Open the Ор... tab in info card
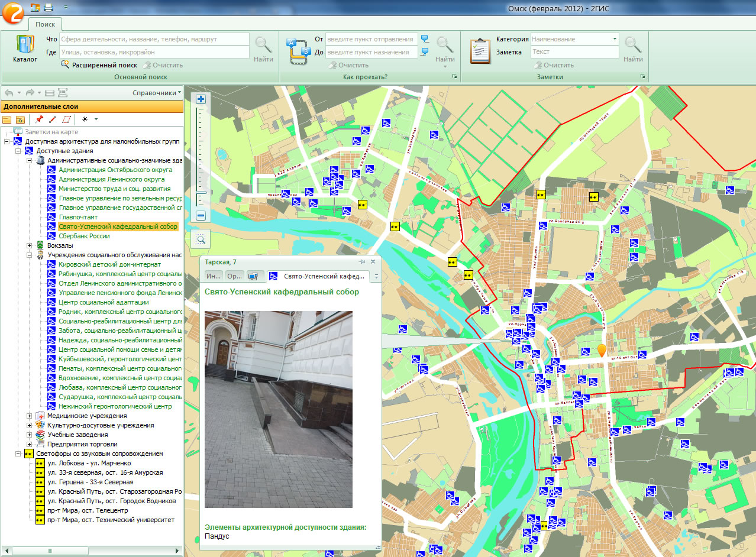Screen dimensions: 756x557 point(235,276)
